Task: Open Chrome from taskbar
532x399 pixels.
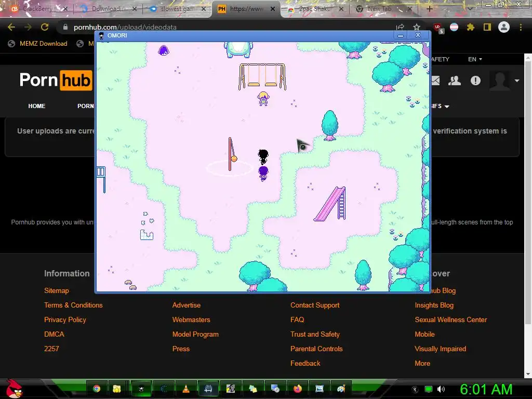Action: (x=96, y=389)
